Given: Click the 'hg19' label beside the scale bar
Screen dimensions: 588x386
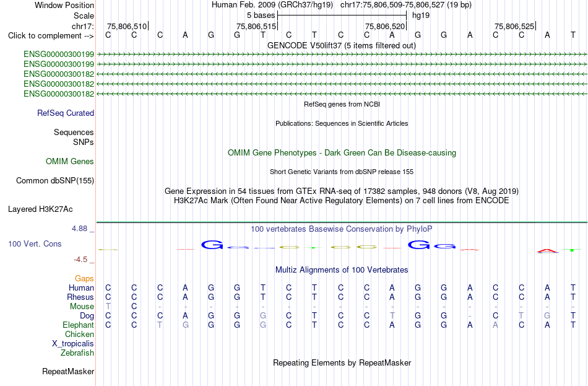Looking at the screenshot, I should pos(421,15).
